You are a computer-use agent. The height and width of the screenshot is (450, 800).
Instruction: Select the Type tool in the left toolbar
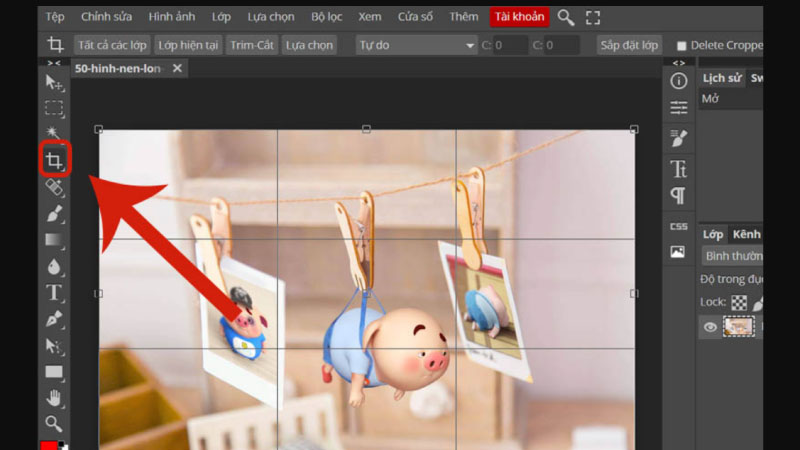(x=54, y=293)
